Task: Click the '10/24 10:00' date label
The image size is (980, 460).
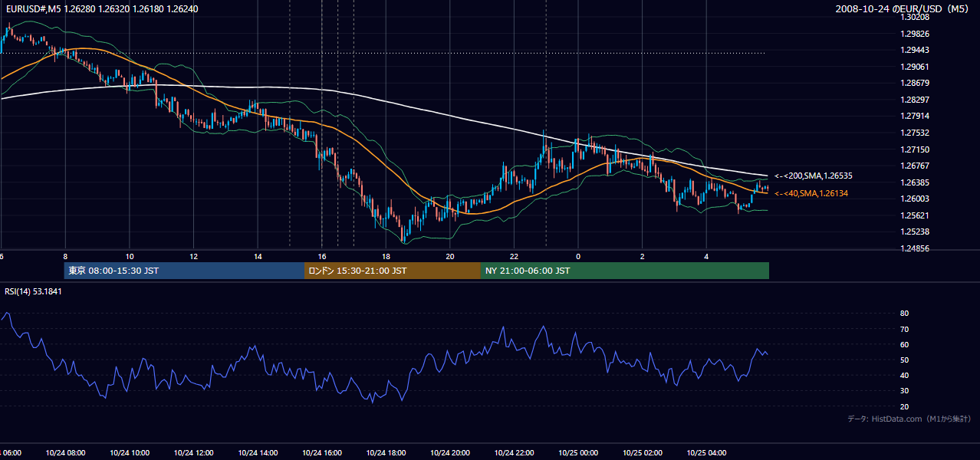Action: coord(129,453)
